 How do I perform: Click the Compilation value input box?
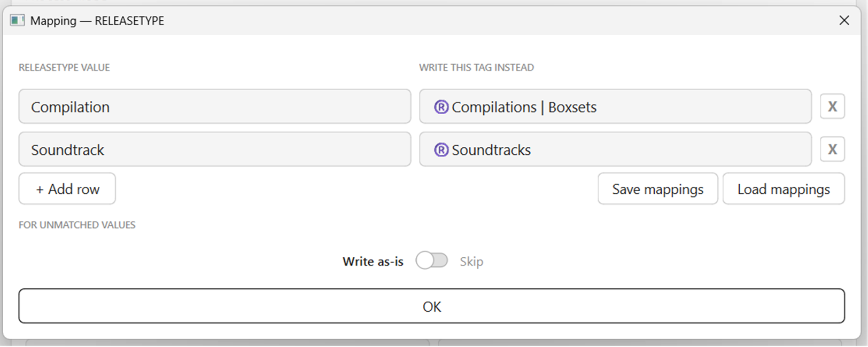(214, 107)
